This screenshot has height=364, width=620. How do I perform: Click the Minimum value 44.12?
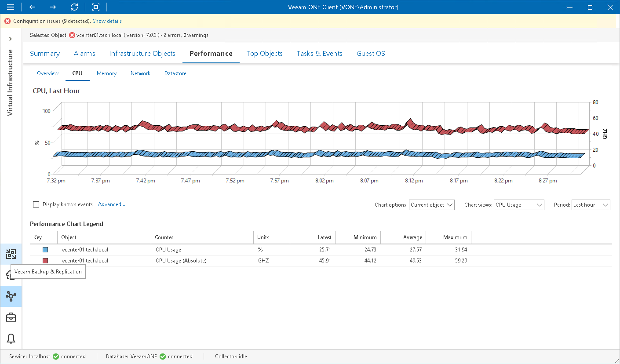(370, 261)
